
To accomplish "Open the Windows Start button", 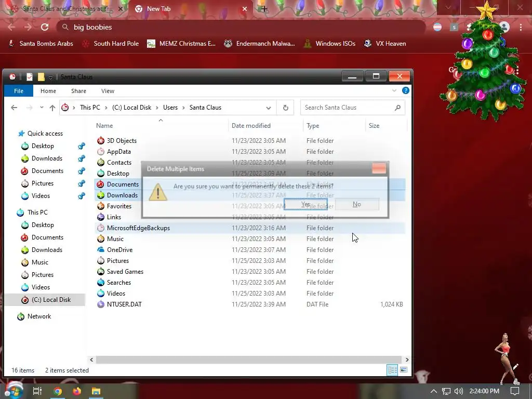I will (x=13, y=391).
